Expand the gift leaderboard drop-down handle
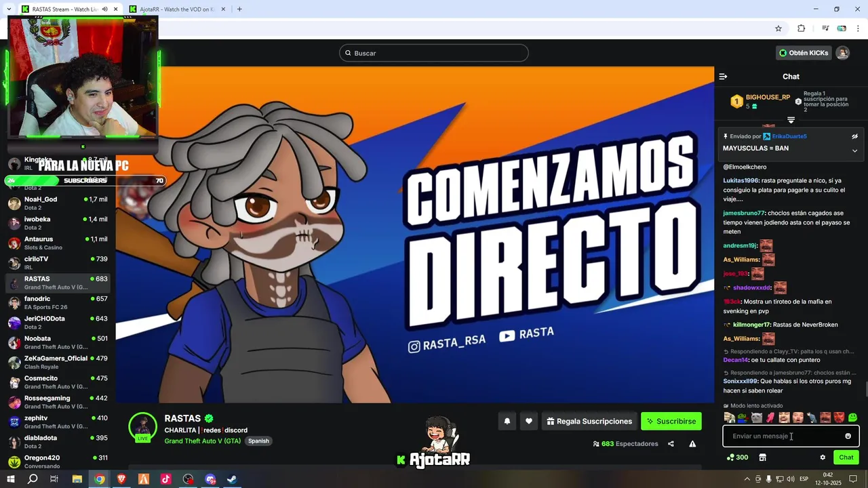868x488 pixels. [791, 120]
